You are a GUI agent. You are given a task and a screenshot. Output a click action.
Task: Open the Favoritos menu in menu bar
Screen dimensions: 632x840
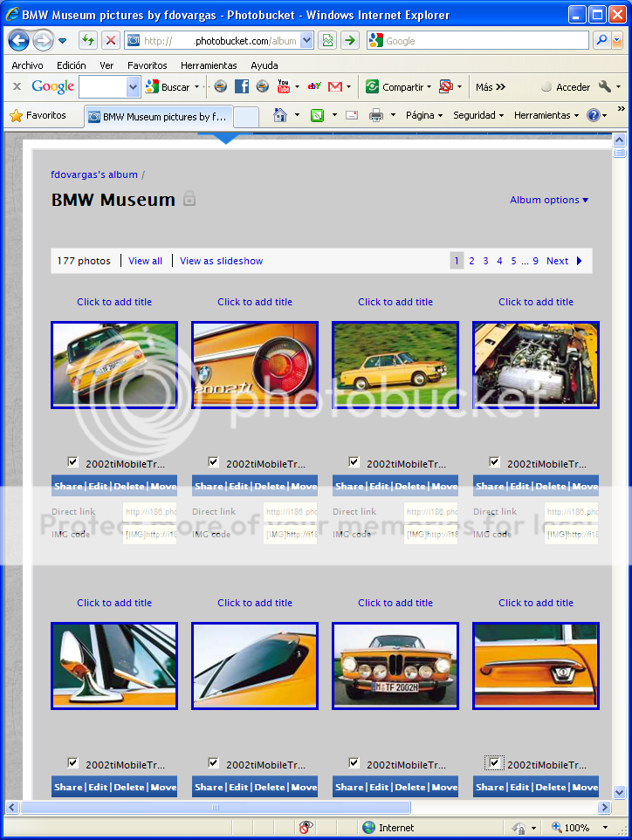(x=147, y=65)
